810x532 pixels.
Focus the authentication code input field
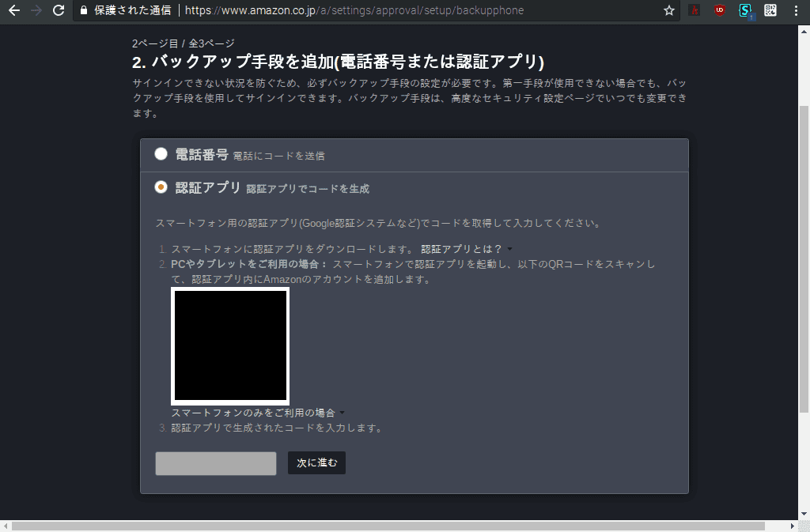tap(216, 463)
